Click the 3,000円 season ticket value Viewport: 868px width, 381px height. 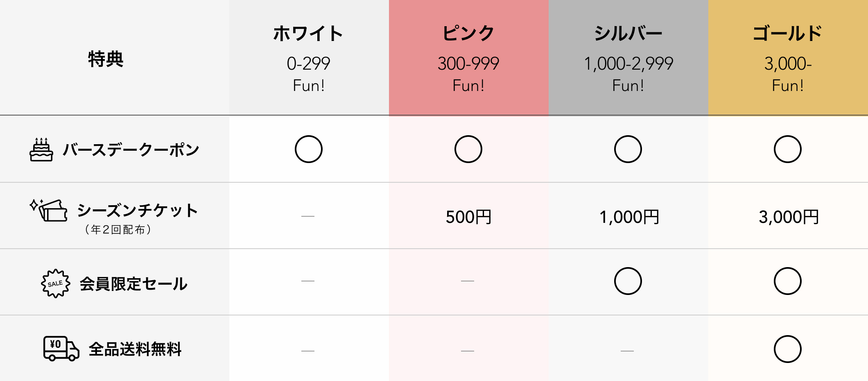[788, 217]
